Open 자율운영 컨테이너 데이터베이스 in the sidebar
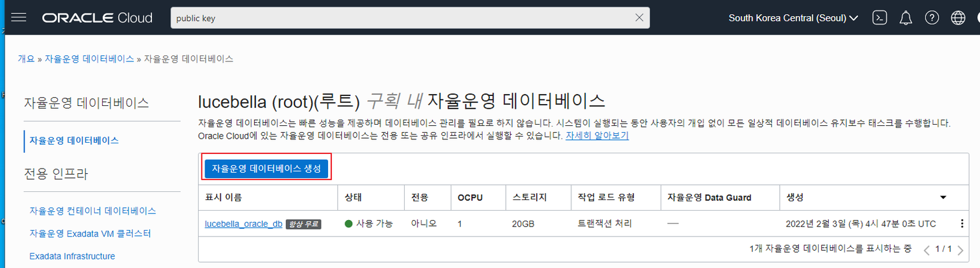The image size is (980, 268). pos(93,211)
